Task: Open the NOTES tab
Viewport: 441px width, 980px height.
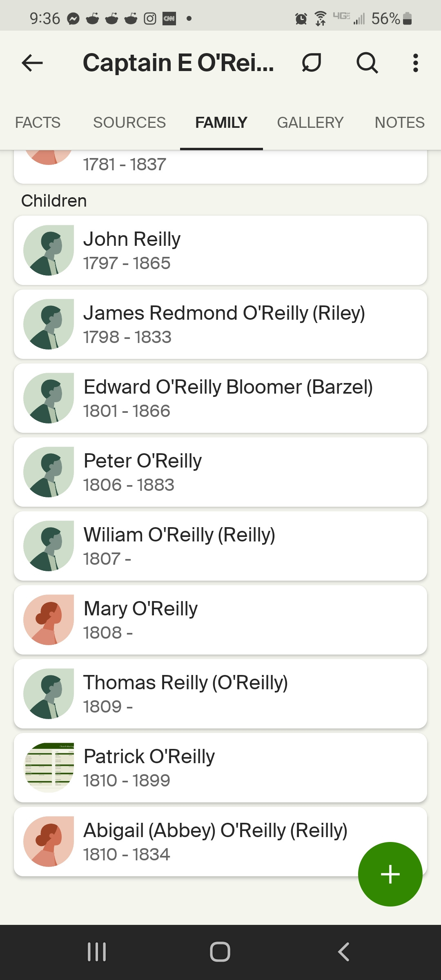Action: [x=400, y=122]
